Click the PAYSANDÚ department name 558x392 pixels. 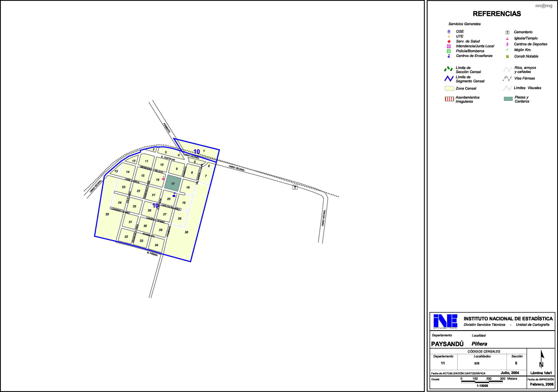tap(447, 344)
